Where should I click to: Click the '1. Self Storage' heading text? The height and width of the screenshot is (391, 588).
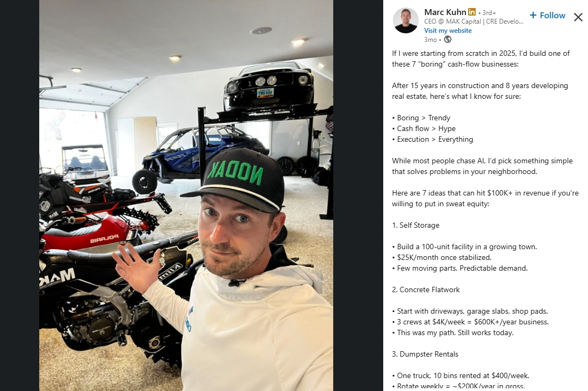click(x=415, y=225)
